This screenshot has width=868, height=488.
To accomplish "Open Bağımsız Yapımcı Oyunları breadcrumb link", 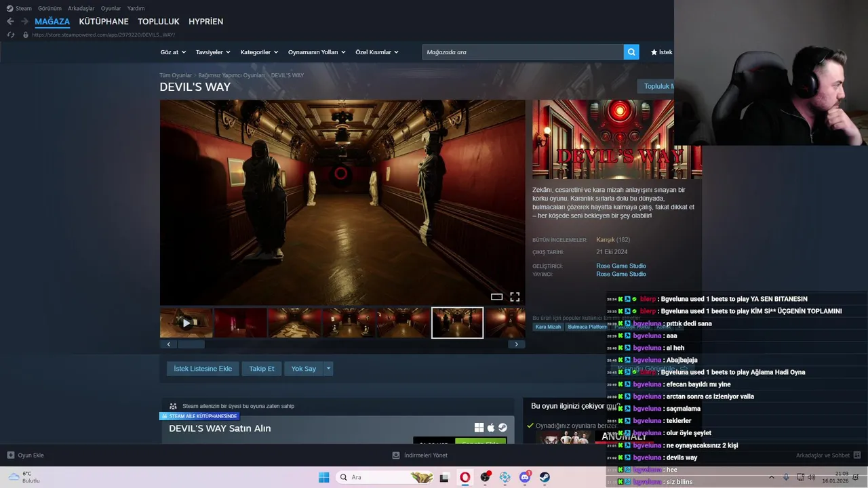I will point(231,75).
